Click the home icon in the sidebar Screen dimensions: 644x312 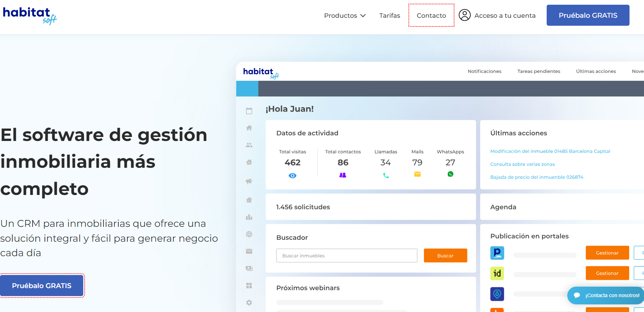249,128
